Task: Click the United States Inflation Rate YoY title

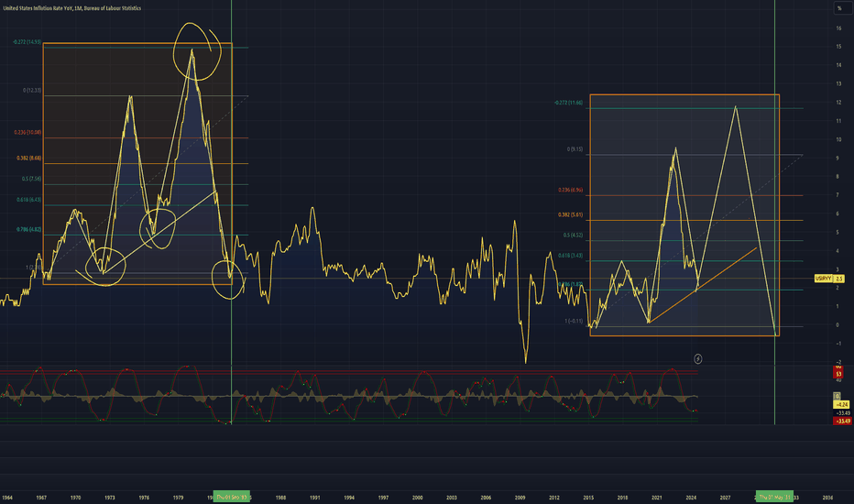Action: 71,8
